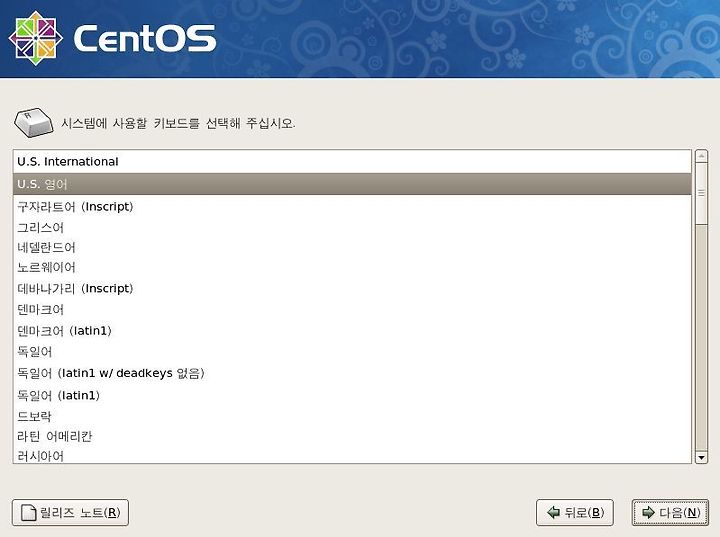Click the scrollbar up arrow
The height and width of the screenshot is (537, 720).
click(x=701, y=156)
